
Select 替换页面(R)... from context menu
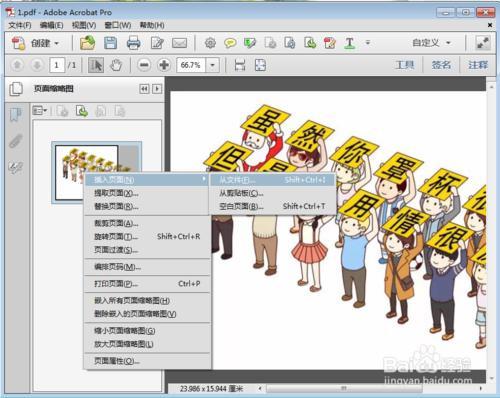pos(147,206)
